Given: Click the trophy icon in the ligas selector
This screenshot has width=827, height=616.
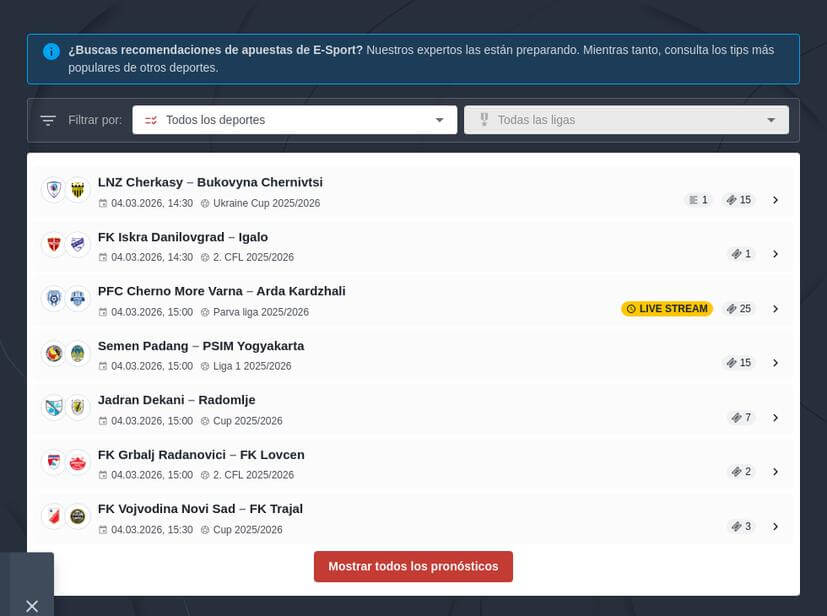Looking at the screenshot, I should (484, 119).
